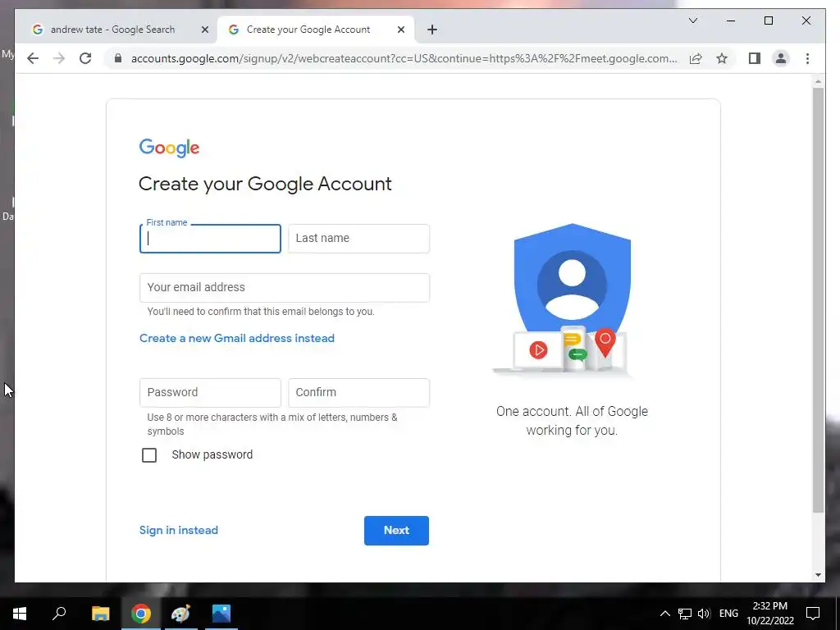Click the scrollbar down arrow
The width and height of the screenshot is (840, 630).
[x=818, y=575]
